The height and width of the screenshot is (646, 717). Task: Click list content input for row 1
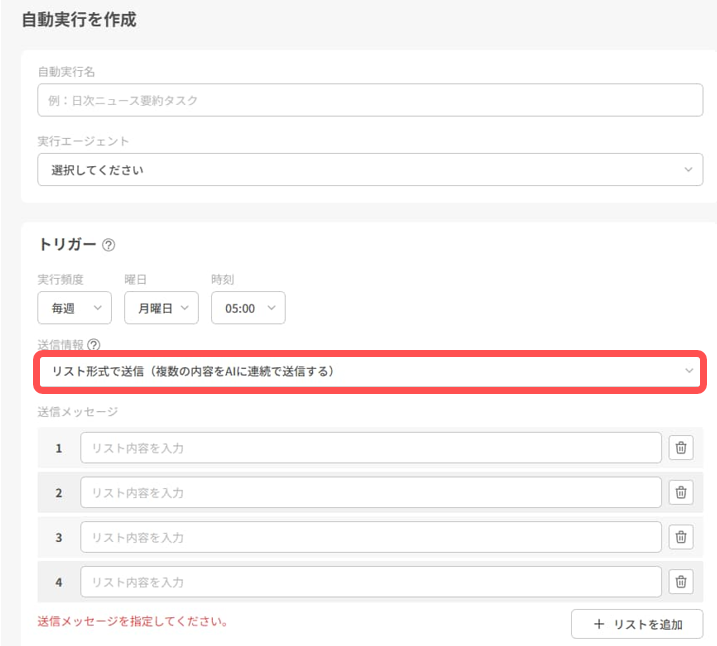click(x=371, y=448)
